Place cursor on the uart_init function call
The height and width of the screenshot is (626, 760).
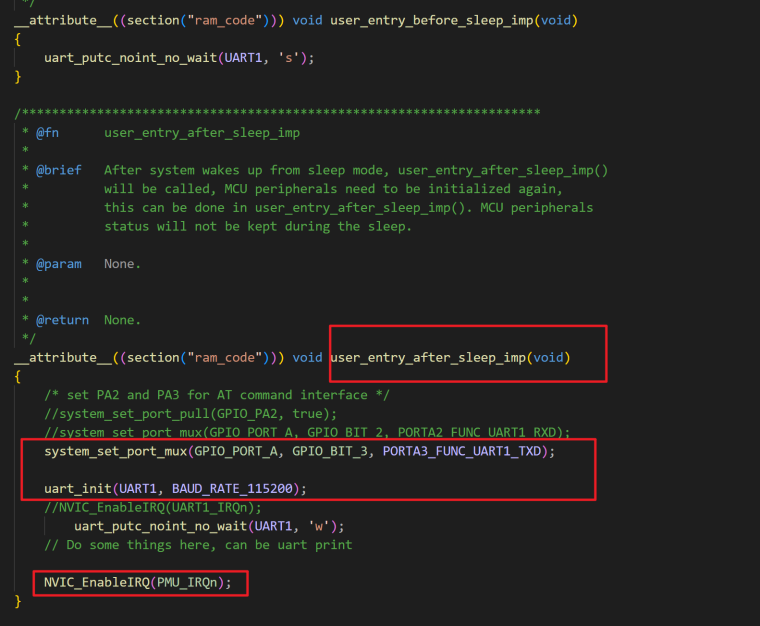[77, 488]
